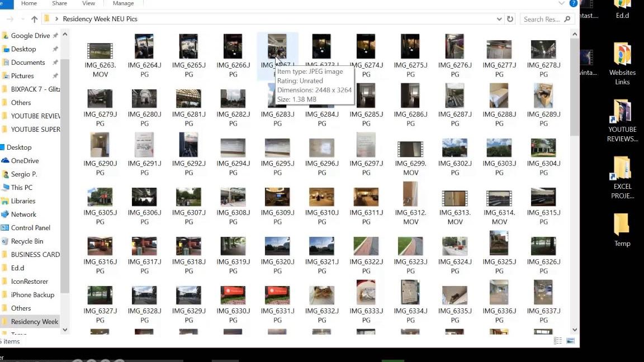This screenshot has width=644, height=362.
Task: Open Recycle Bin from navigation pane
Action: pos(27,241)
